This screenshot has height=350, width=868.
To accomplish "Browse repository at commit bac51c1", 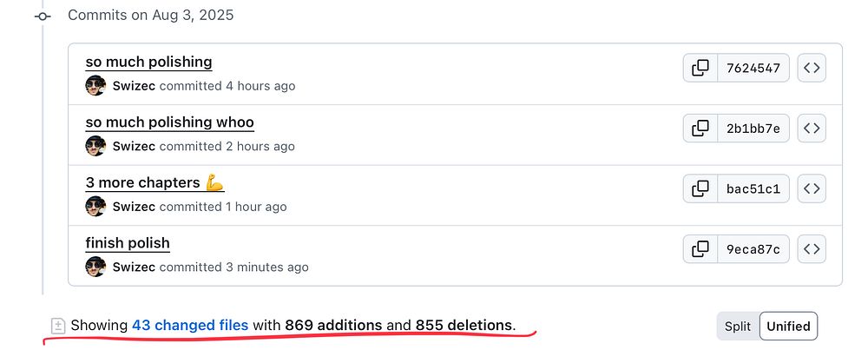I will coord(812,188).
